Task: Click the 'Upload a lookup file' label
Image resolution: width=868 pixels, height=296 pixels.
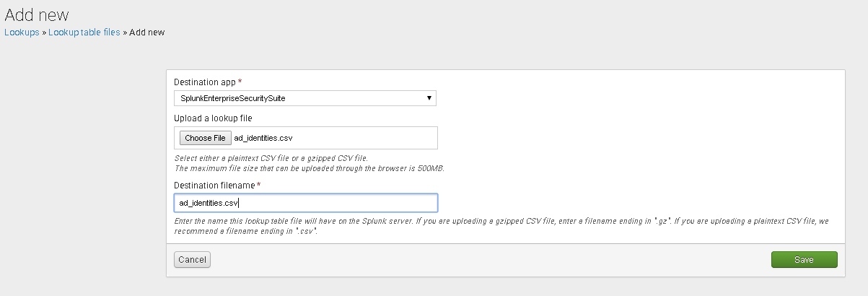Action: [x=213, y=118]
